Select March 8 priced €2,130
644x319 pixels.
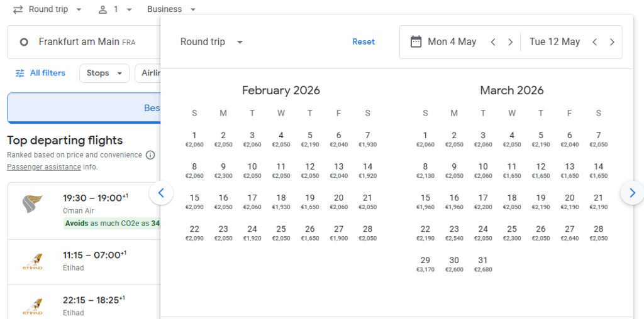coord(425,171)
